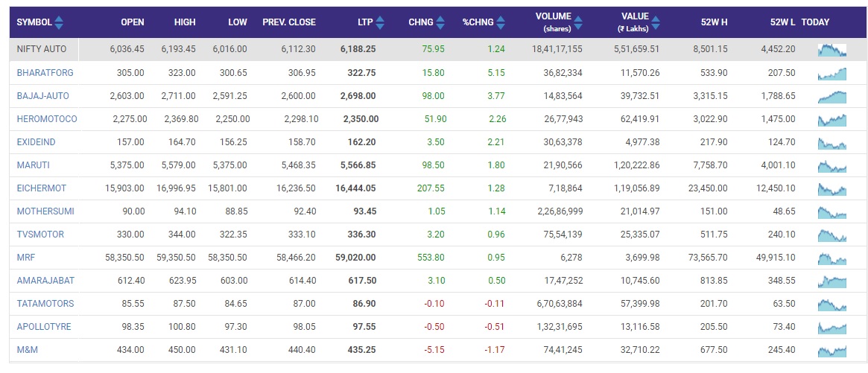Sort by LTP column arrows
868x373 pixels.
click(x=380, y=22)
